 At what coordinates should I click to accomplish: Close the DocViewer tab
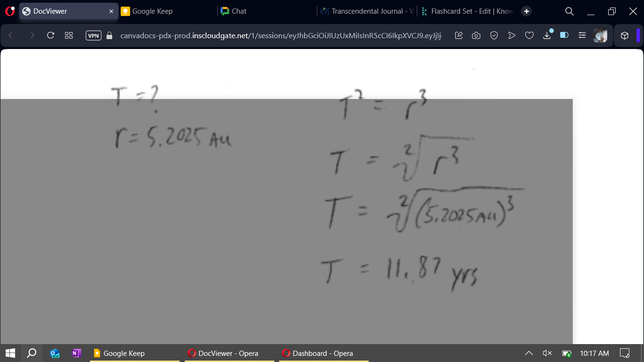(111, 11)
